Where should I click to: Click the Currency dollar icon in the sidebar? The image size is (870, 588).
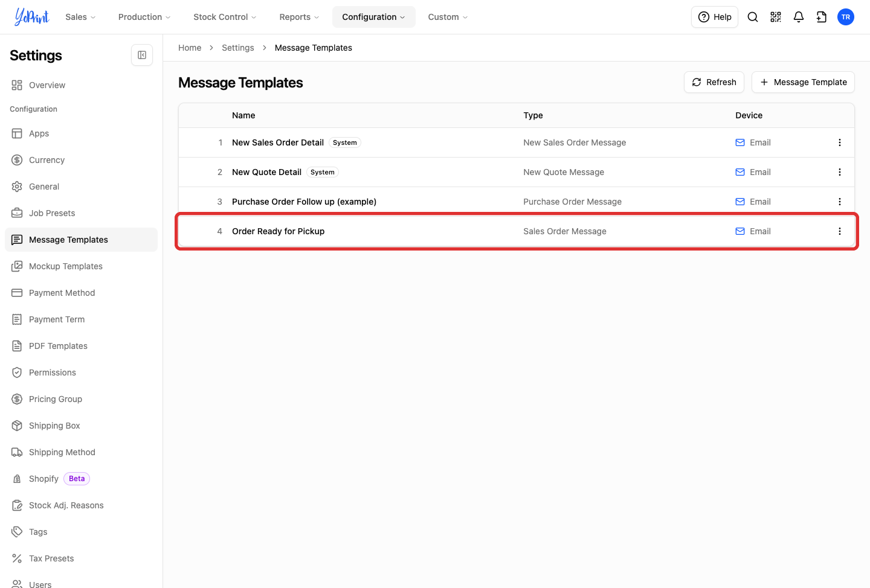(17, 160)
